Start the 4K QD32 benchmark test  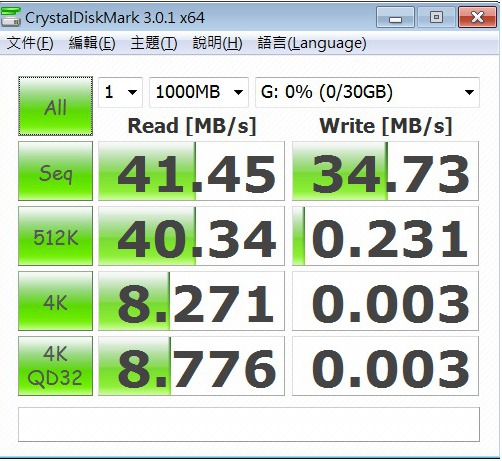pyautogui.click(x=55, y=366)
